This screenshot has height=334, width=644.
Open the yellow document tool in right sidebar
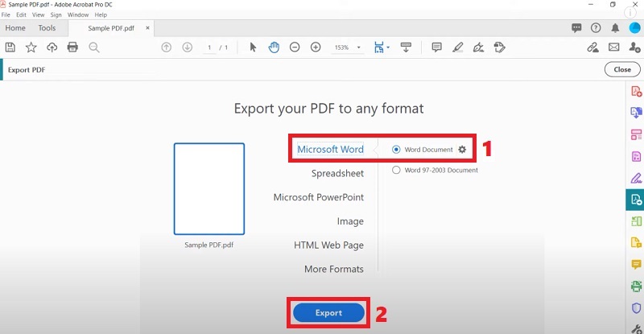(x=636, y=243)
